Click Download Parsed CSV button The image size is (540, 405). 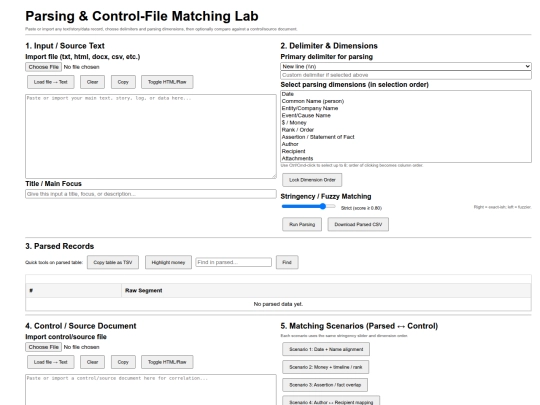coord(358,225)
